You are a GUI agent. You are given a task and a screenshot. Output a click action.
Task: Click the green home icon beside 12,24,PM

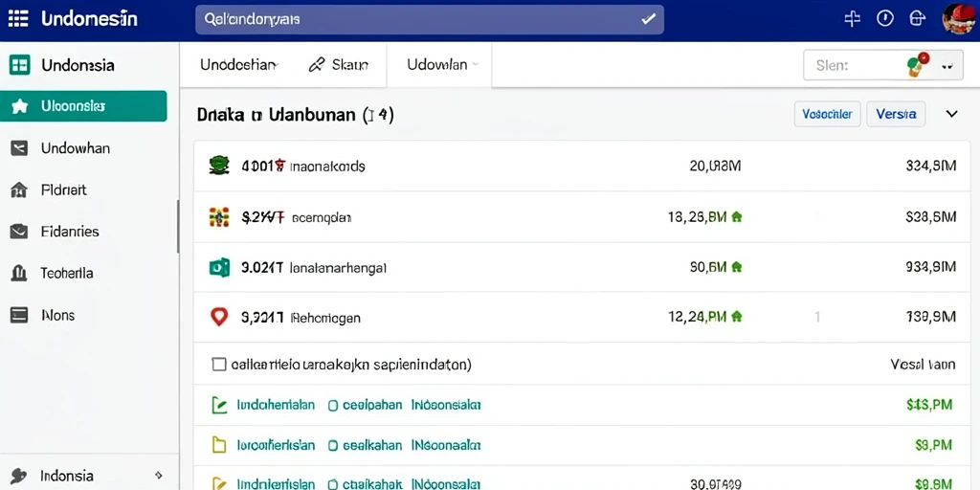coord(736,317)
